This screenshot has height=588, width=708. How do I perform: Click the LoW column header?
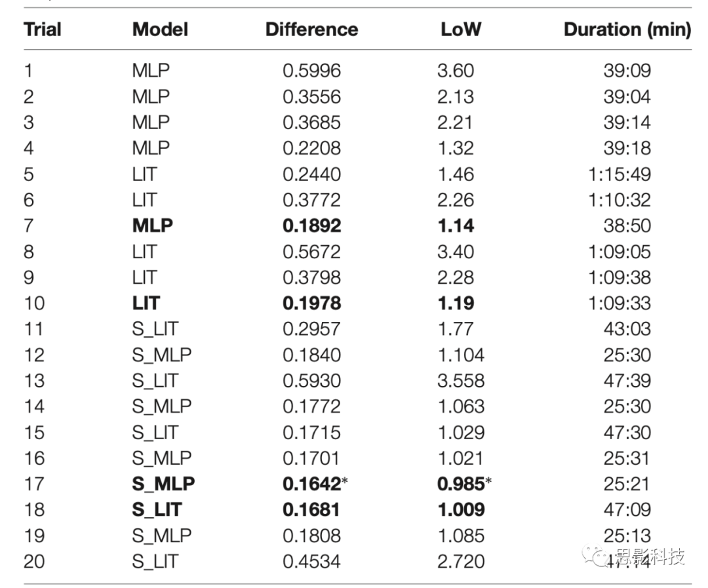461,29
